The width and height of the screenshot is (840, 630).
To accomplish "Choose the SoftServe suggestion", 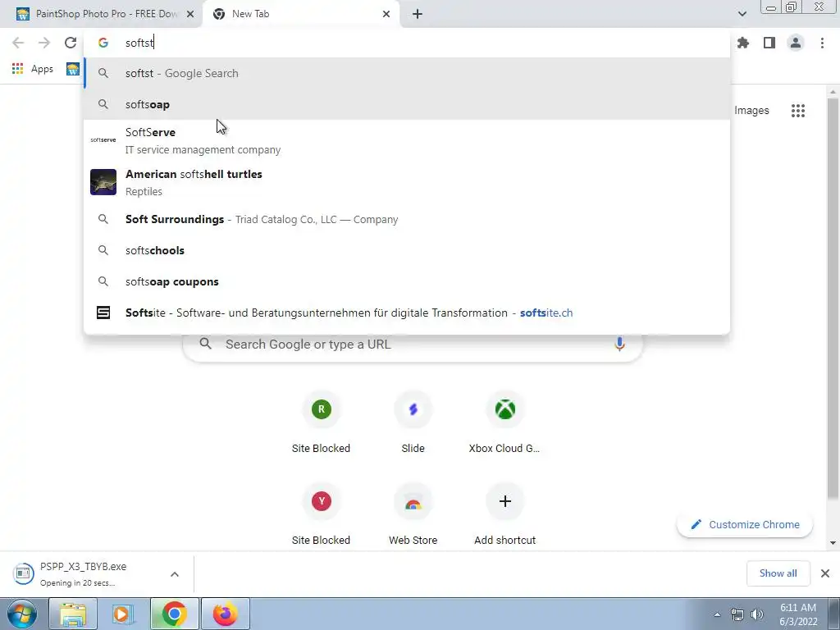I will tap(407, 140).
